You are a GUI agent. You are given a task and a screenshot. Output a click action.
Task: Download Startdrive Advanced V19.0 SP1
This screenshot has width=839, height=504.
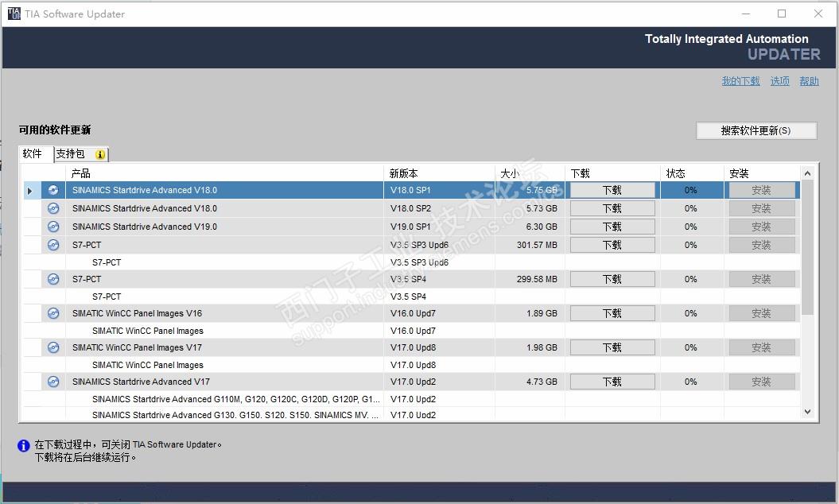click(612, 227)
